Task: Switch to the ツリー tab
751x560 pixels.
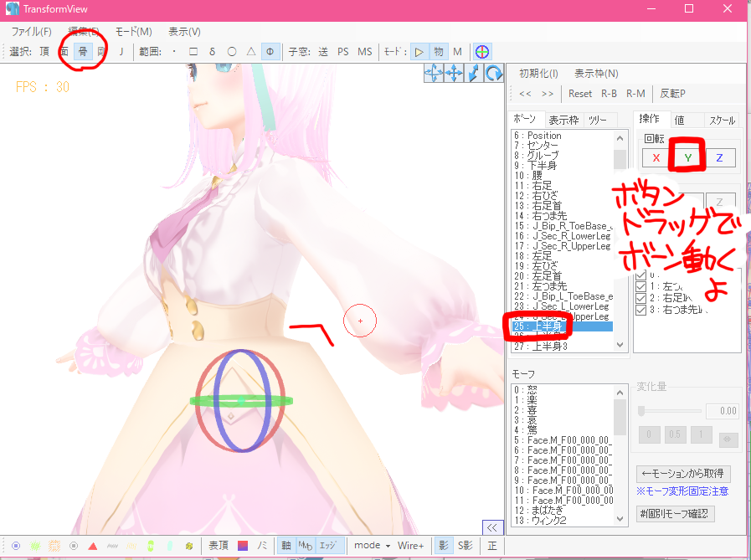Action: [597, 121]
